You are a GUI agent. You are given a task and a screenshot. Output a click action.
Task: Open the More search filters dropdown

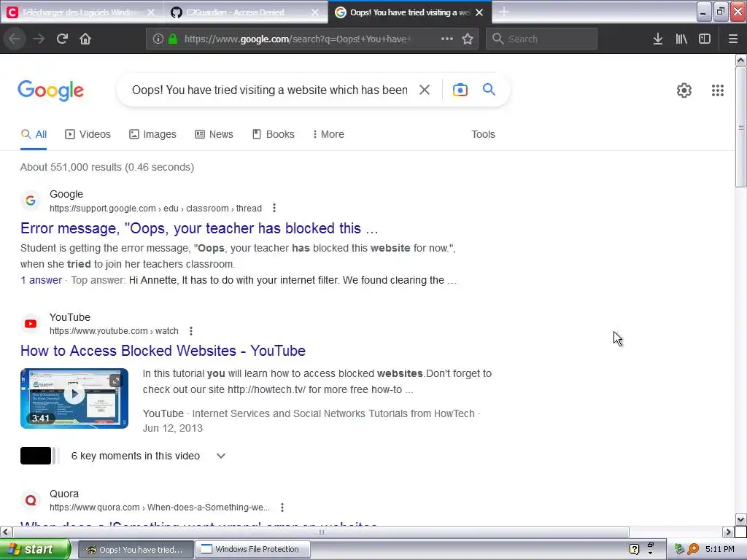(328, 134)
